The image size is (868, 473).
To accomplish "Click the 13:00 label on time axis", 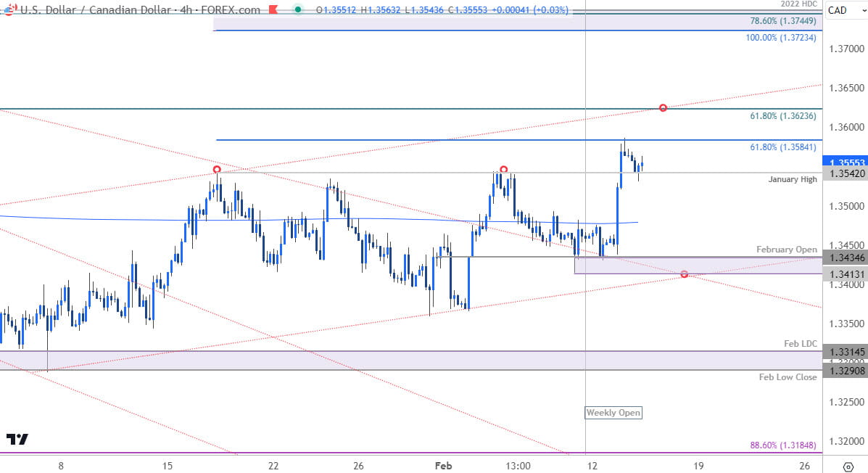I will point(518,466).
